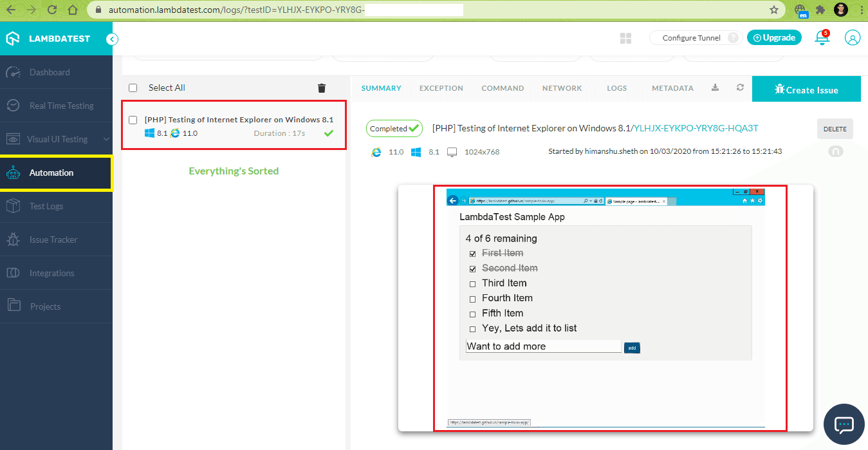Click the trash delete icon

tap(322, 88)
